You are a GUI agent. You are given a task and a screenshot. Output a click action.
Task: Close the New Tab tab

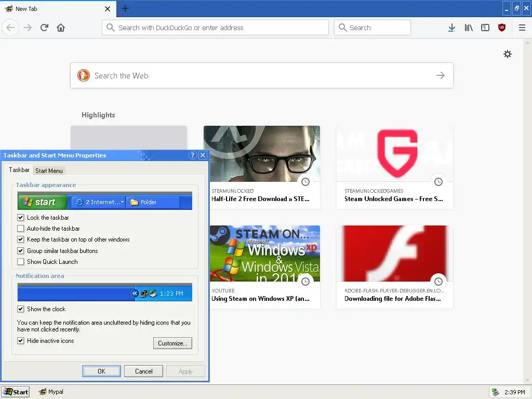click(x=108, y=9)
